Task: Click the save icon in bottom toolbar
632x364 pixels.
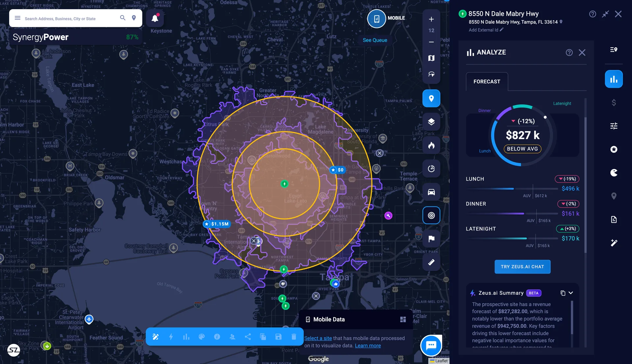Action: point(278,337)
